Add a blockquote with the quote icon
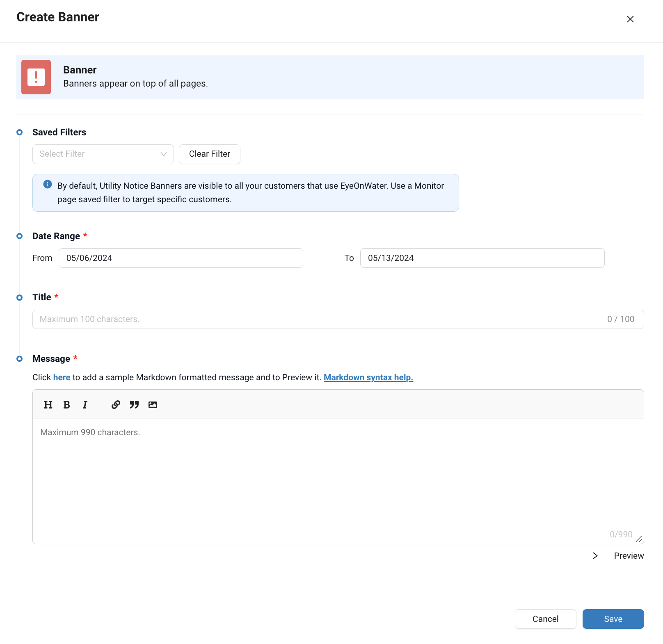 pyautogui.click(x=134, y=405)
